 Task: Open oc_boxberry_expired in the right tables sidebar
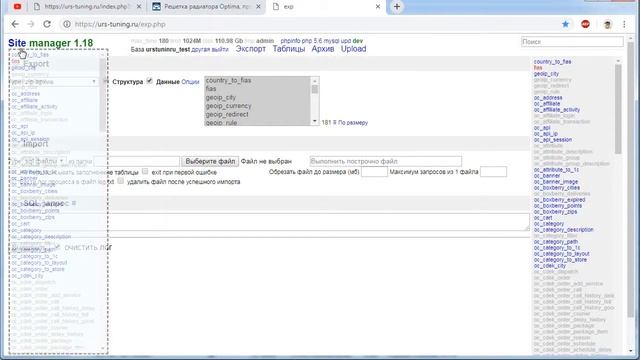tap(559, 200)
